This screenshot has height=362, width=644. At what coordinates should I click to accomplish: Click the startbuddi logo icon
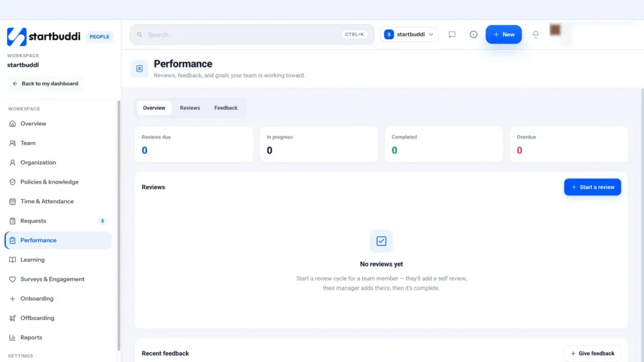(x=16, y=36)
